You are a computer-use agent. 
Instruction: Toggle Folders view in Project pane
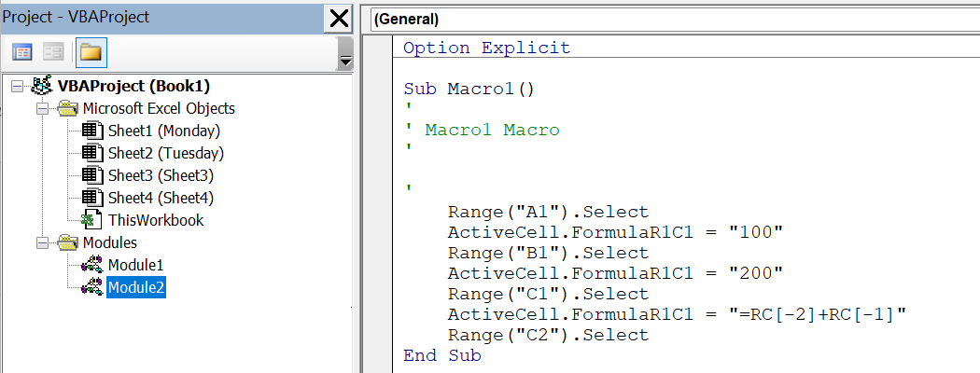tap(90, 52)
